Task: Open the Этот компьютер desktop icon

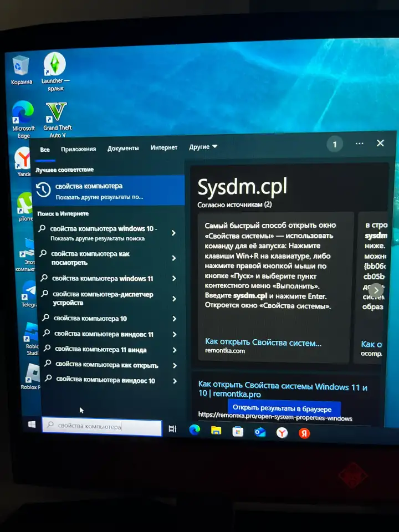Action: (x=27, y=248)
